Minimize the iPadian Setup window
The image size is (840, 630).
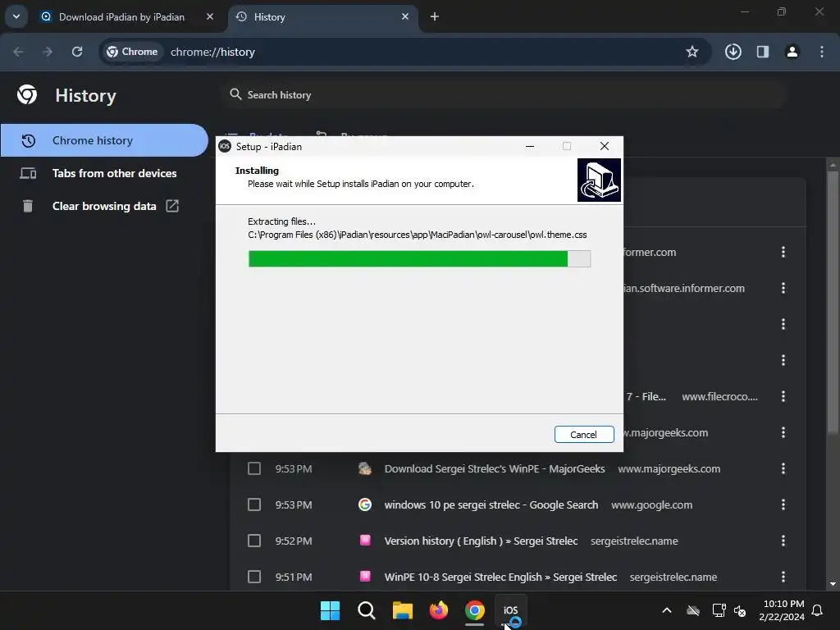530,146
